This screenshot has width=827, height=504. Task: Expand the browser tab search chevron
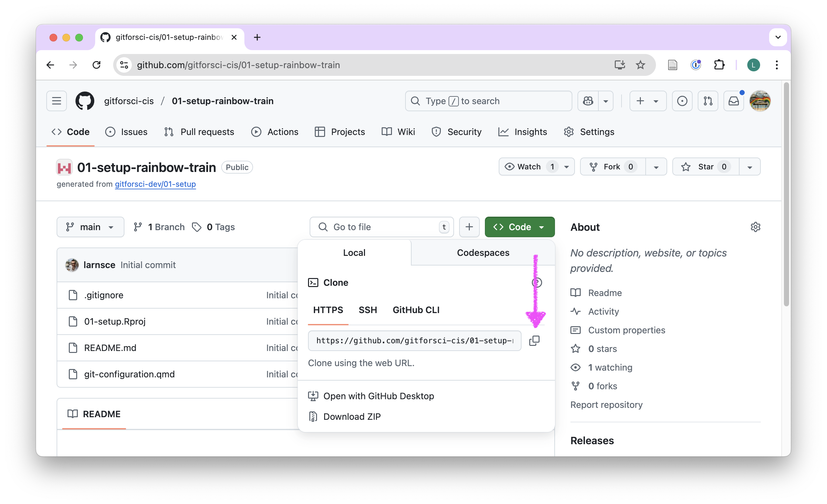(778, 37)
